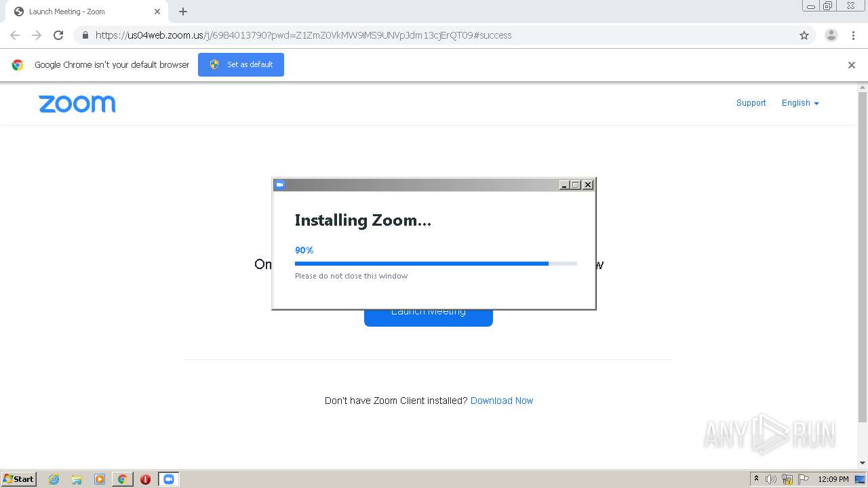
Task: Click the Show desktop button
Action: (861, 479)
